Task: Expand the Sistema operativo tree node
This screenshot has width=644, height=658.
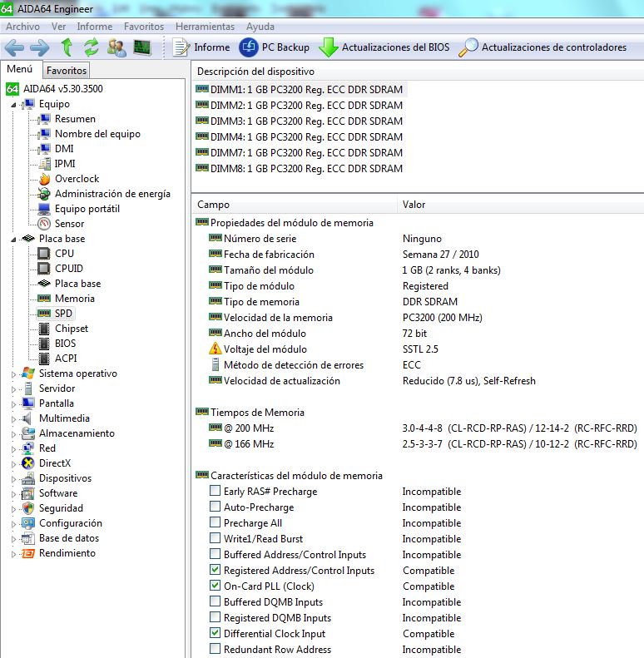Action: pyautogui.click(x=13, y=374)
